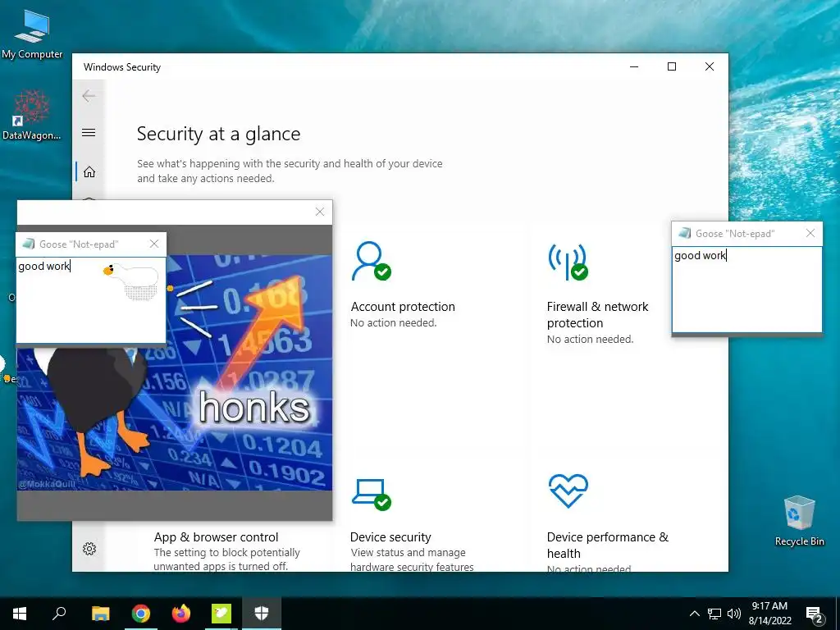Minimize the Windows Security window
840x630 pixels.
(634, 66)
